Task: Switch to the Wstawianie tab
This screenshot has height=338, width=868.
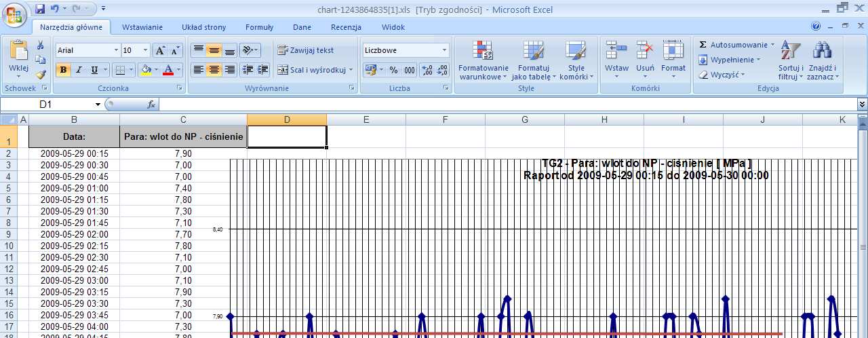Action: coord(142,27)
